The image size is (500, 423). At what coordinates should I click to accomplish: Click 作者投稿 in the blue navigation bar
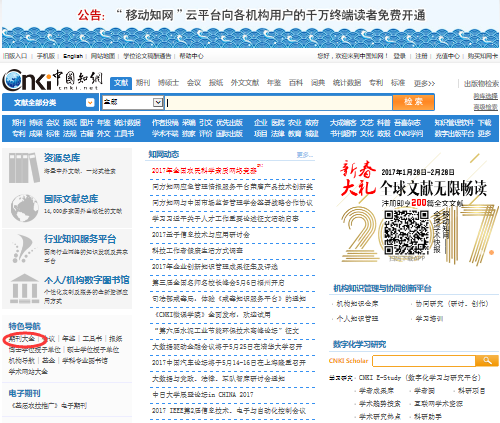coord(165,123)
